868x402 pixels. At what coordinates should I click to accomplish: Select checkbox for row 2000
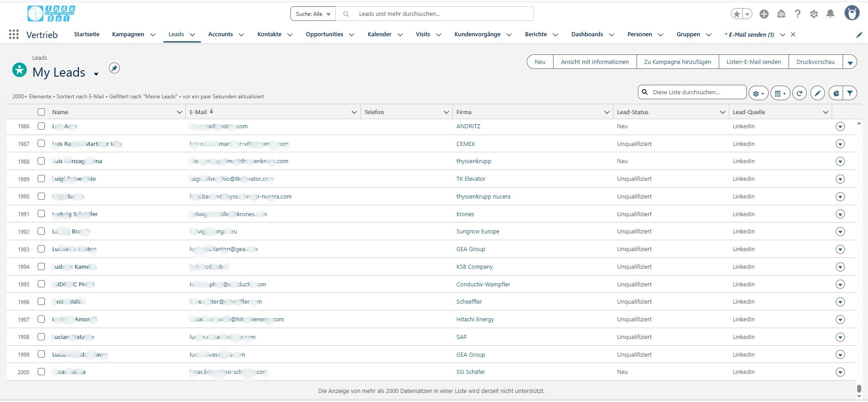[41, 372]
